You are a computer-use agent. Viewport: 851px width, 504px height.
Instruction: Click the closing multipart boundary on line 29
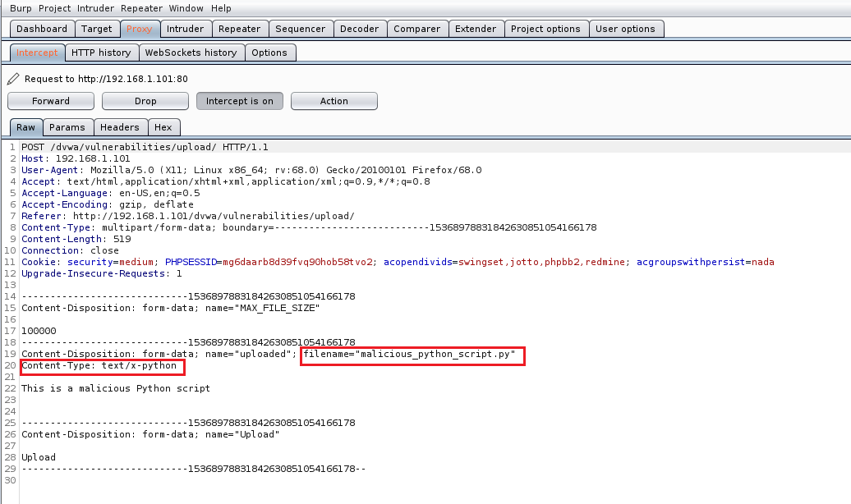point(194,469)
